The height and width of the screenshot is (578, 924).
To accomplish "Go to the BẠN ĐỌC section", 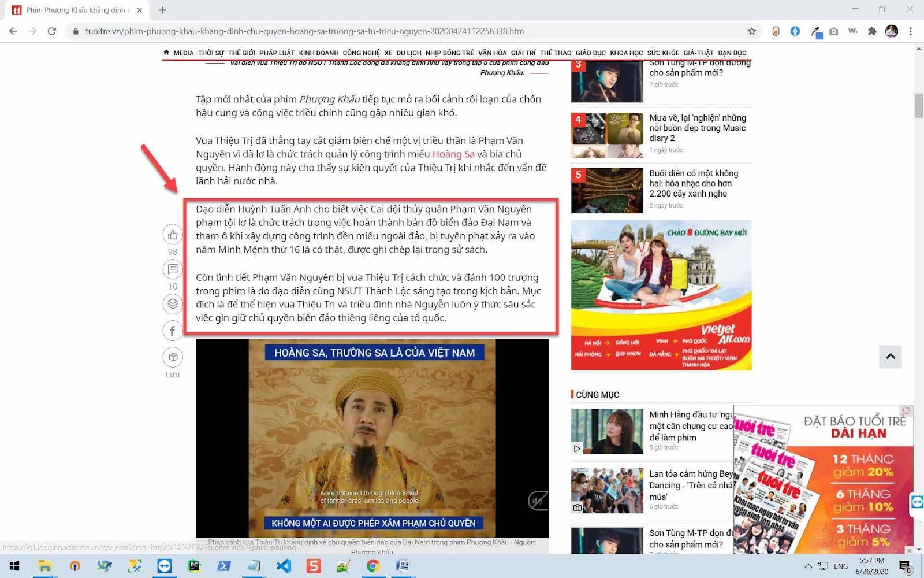I will point(732,53).
